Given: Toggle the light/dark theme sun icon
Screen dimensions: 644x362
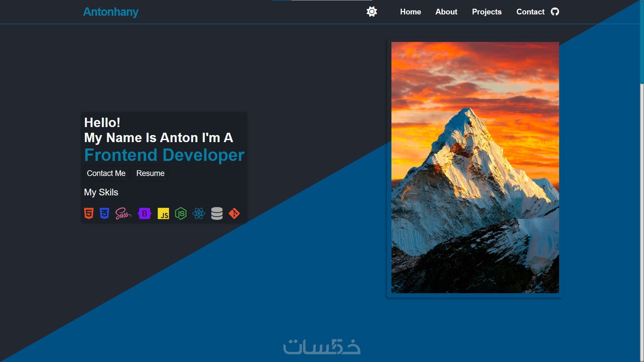Looking at the screenshot, I should point(372,12).
